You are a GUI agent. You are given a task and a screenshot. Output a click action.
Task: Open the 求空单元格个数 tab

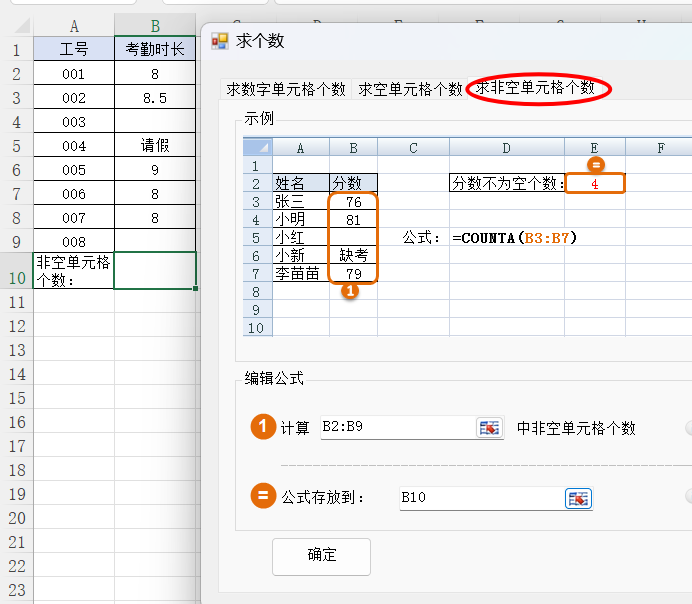tap(410, 89)
